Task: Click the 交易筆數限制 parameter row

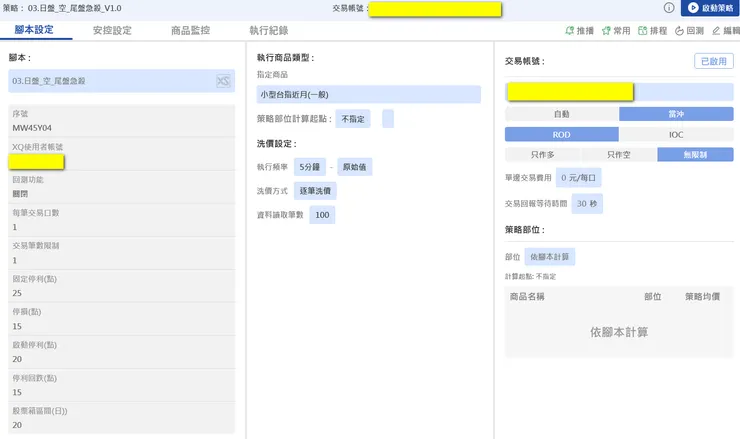Action: click(x=122, y=253)
